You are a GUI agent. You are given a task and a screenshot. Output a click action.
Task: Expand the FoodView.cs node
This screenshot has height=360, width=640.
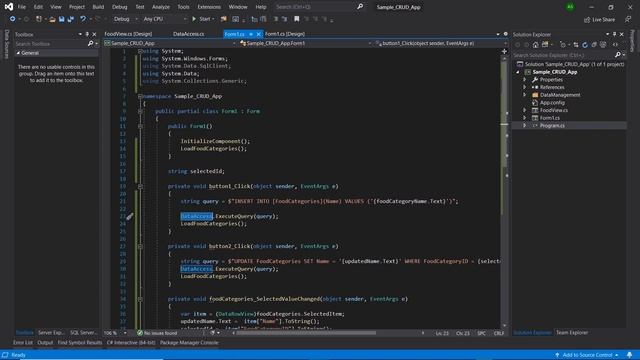coord(525,110)
